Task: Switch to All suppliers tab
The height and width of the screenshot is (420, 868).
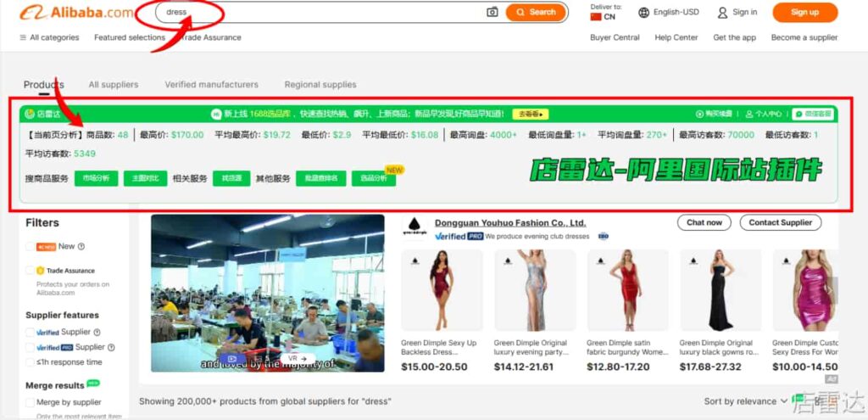Action: point(114,85)
